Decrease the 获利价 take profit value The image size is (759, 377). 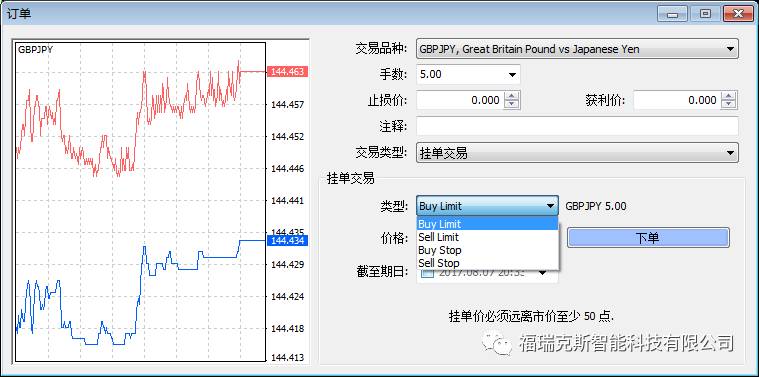click(729, 105)
